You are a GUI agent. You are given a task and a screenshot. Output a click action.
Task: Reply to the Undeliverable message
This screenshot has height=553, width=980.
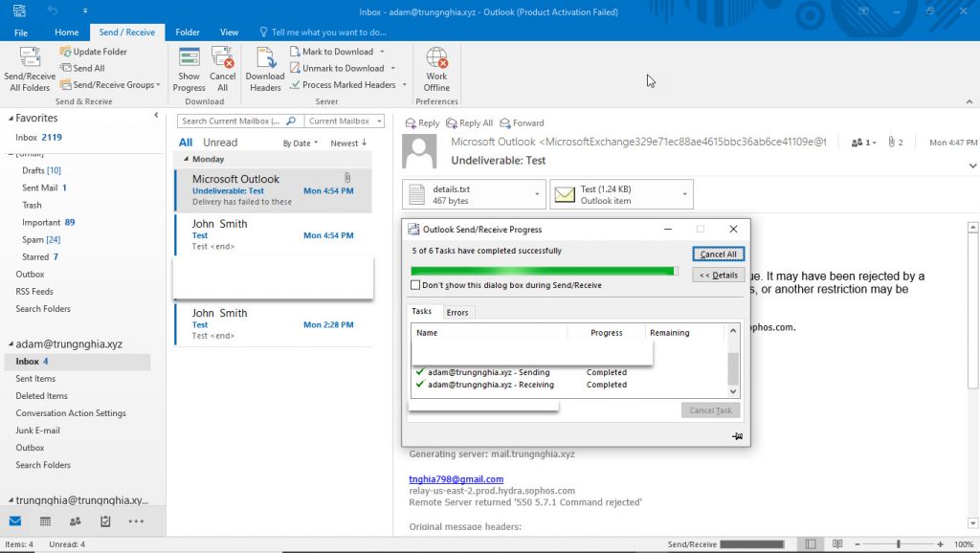coord(422,123)
